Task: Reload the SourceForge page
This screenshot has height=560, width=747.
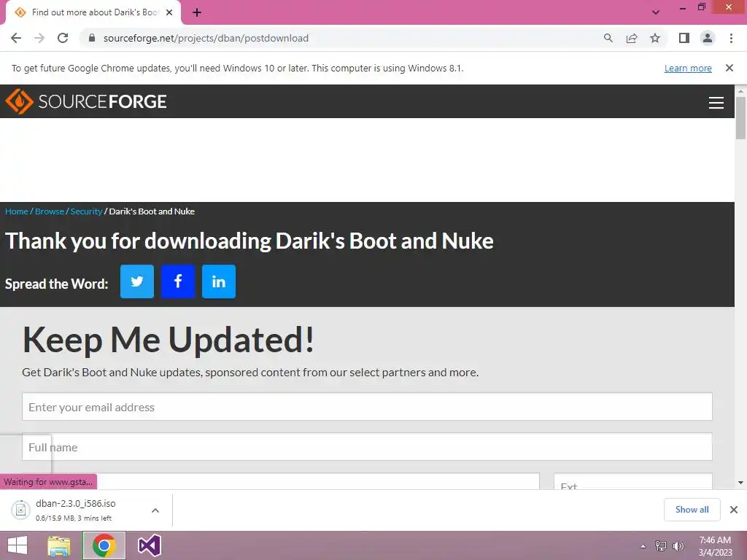Action: click(x=63, y=38)
